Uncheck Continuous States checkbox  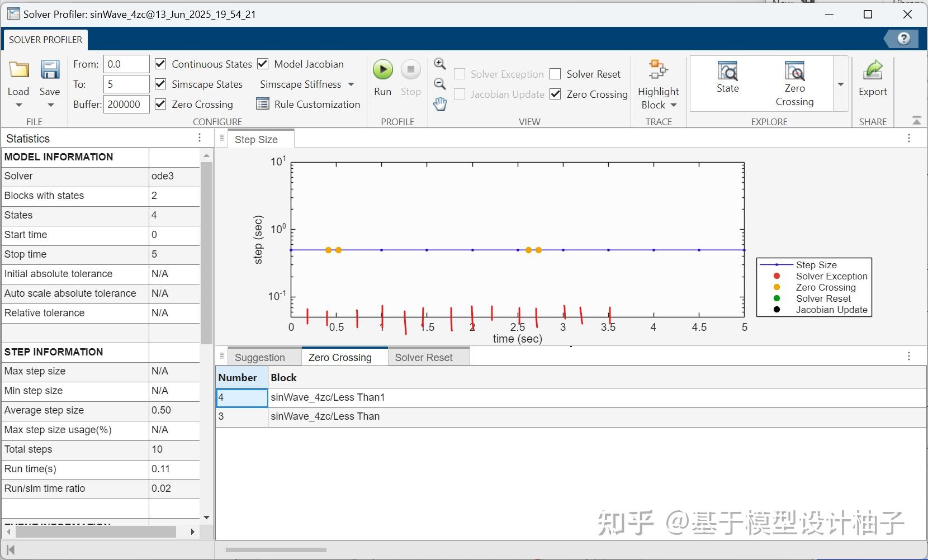pos(160,64)
